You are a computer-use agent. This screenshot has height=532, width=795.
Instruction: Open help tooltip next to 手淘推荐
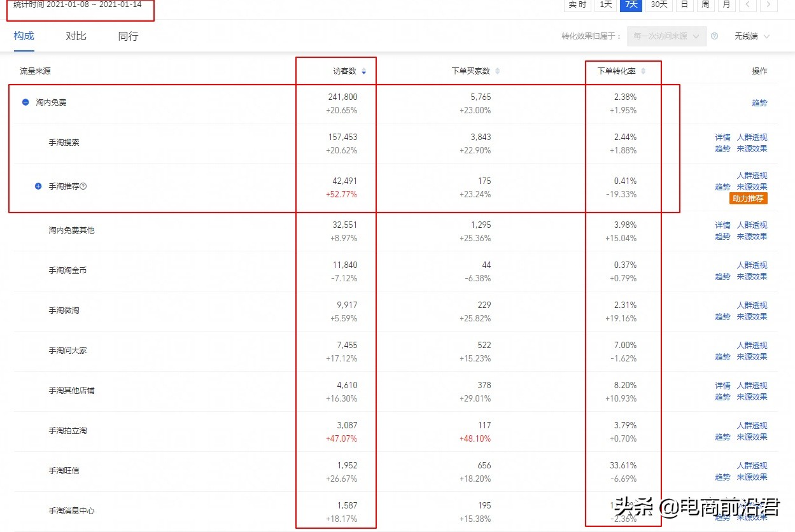point(83,186)
